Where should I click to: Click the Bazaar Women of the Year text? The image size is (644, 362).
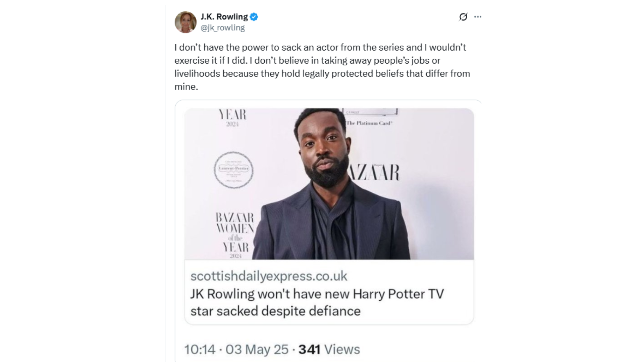coord(235,235)
